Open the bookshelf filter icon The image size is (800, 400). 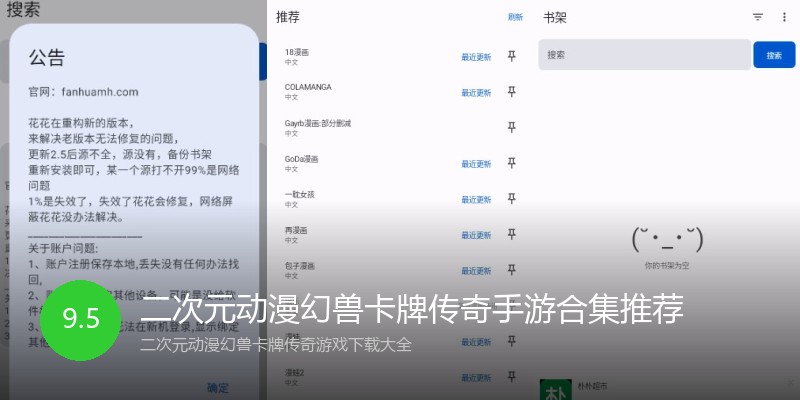758,17
